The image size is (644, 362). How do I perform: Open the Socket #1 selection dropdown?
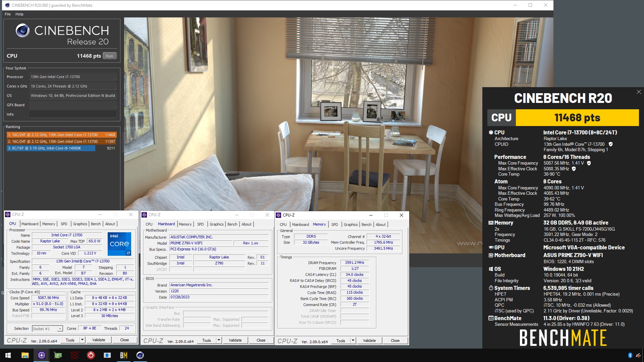47,328
